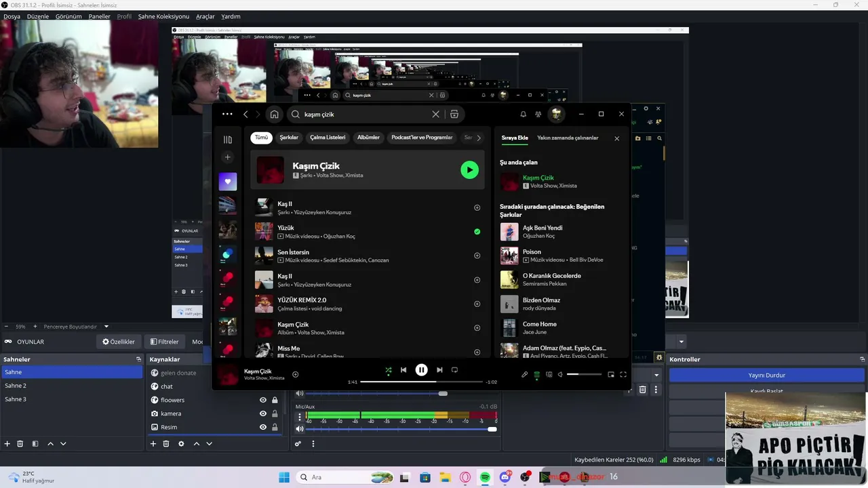Viewport: 868px width, 488px height.
Task: Open lyrics microphone icon
Action: [524, 374]
